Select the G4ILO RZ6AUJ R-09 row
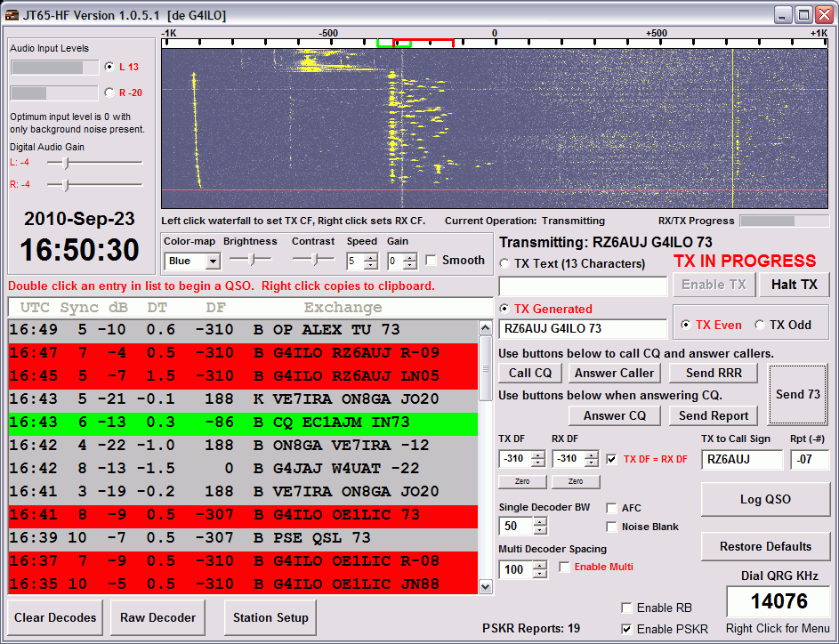 click(243, 355)
